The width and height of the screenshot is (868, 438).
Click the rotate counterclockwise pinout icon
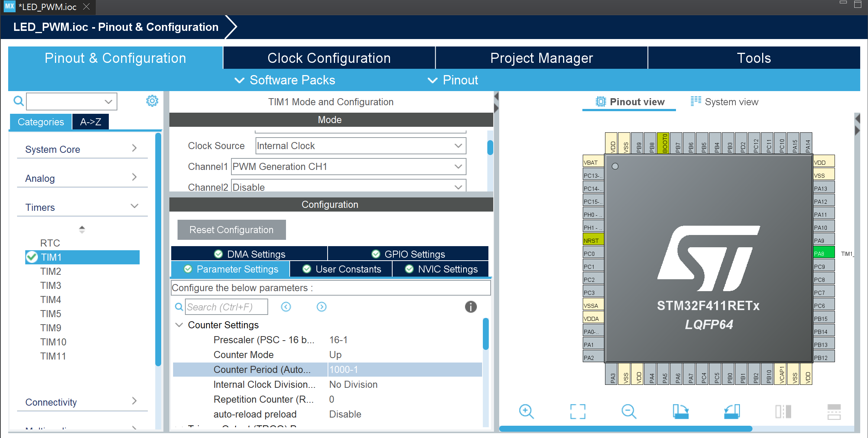[732, 411]
